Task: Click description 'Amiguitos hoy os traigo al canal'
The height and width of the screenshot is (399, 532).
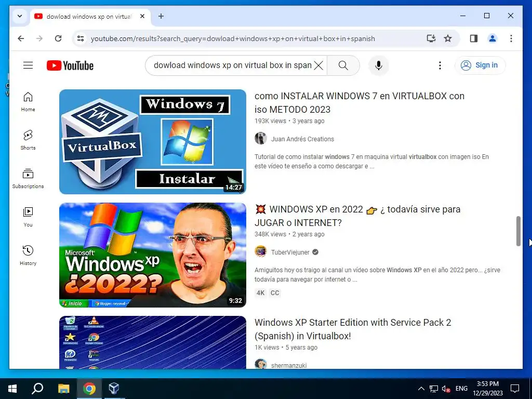Action: 377,275
